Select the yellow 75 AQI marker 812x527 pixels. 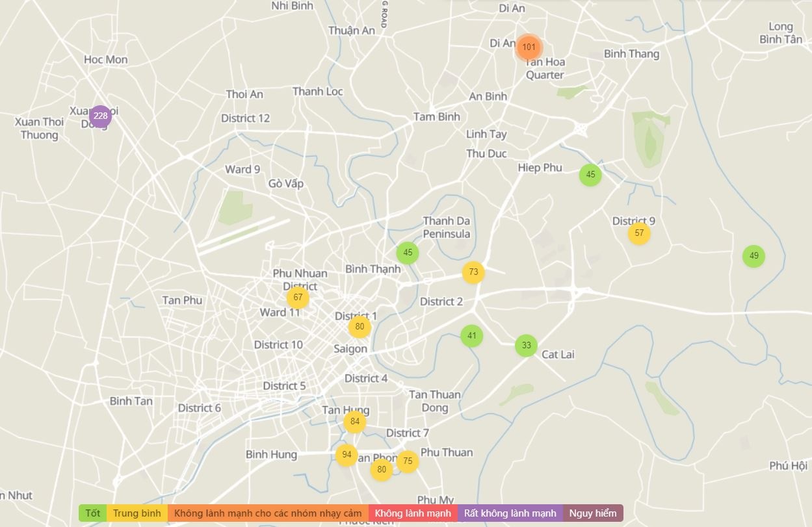(x=408, y=461)
